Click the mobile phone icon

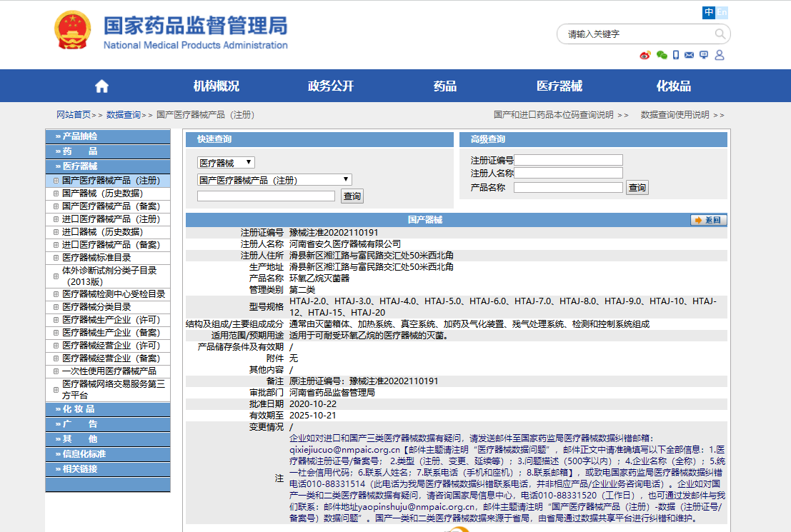pyautogui.click(x=676, y=55)
